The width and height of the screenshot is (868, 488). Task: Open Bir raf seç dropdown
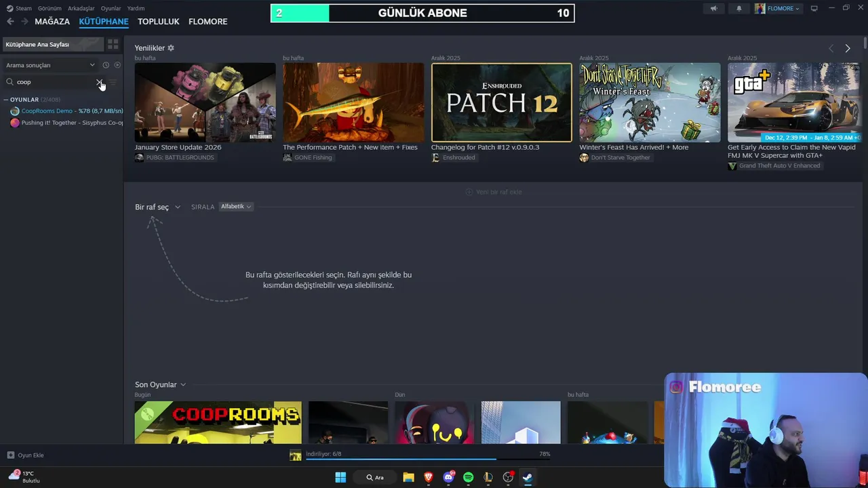pyautogui.click(x=157, y=207)
